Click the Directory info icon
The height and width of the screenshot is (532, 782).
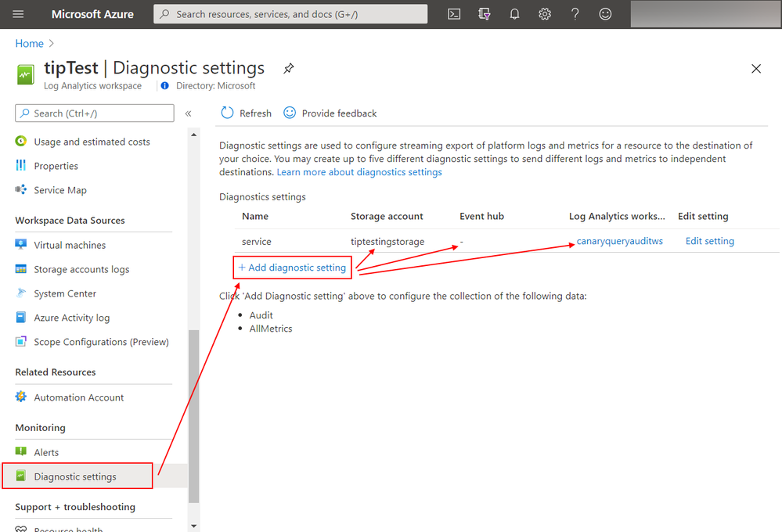pos(164,86)
